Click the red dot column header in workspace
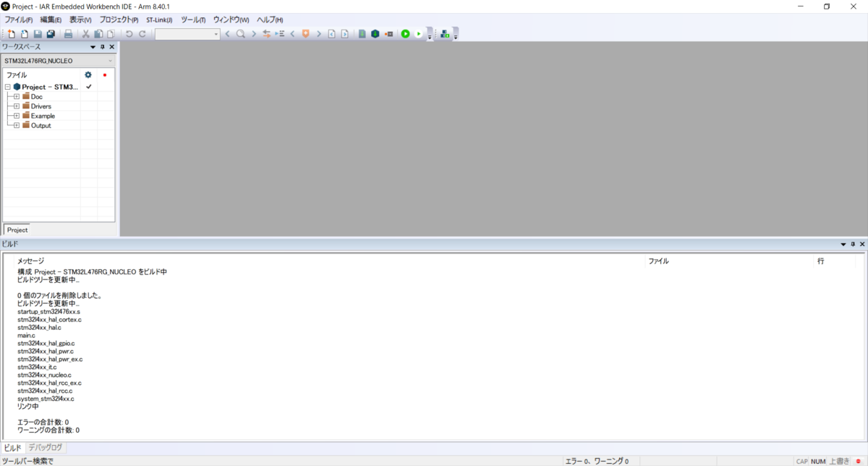868x466 pixels. pyautogui.click(x=105, y=75)
